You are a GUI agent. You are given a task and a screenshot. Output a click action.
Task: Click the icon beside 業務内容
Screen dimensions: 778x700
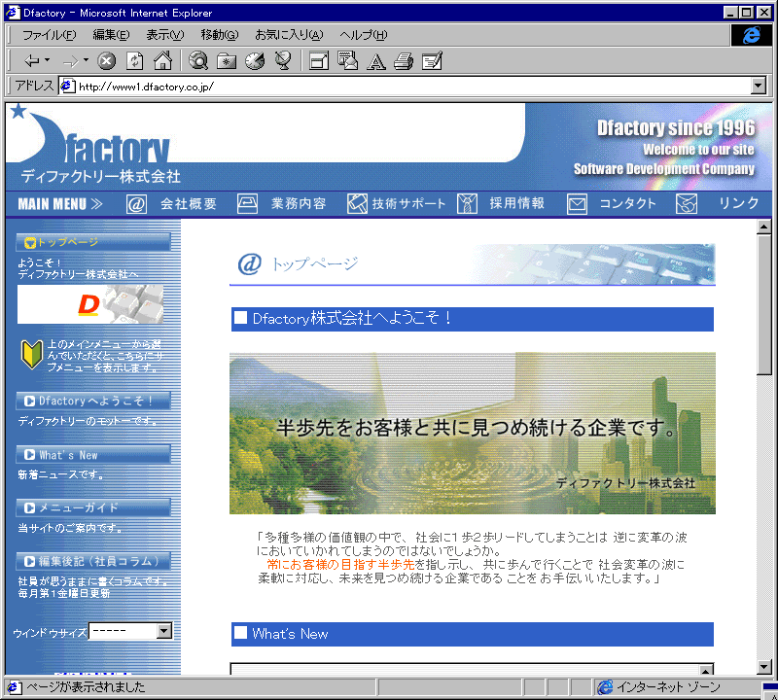(247, 204)
